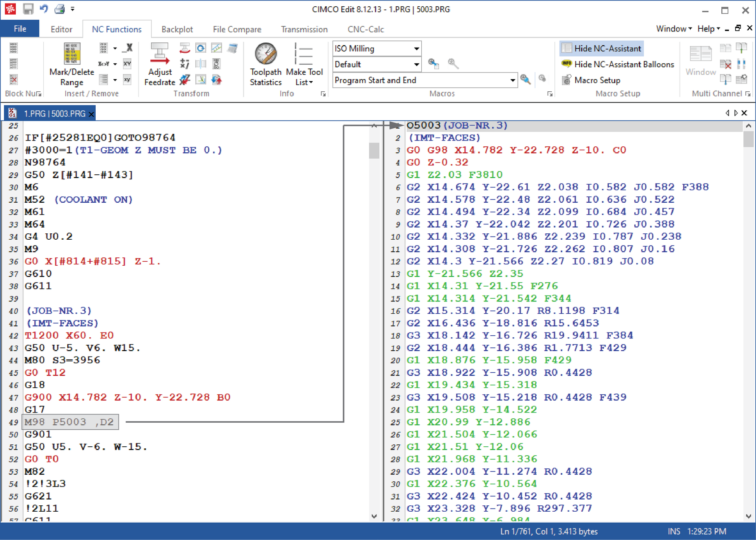Image resolution: width=756 pixels, height=540 pixels.
Task: Click the Undo icon in title bar
Action: point(44,9)
